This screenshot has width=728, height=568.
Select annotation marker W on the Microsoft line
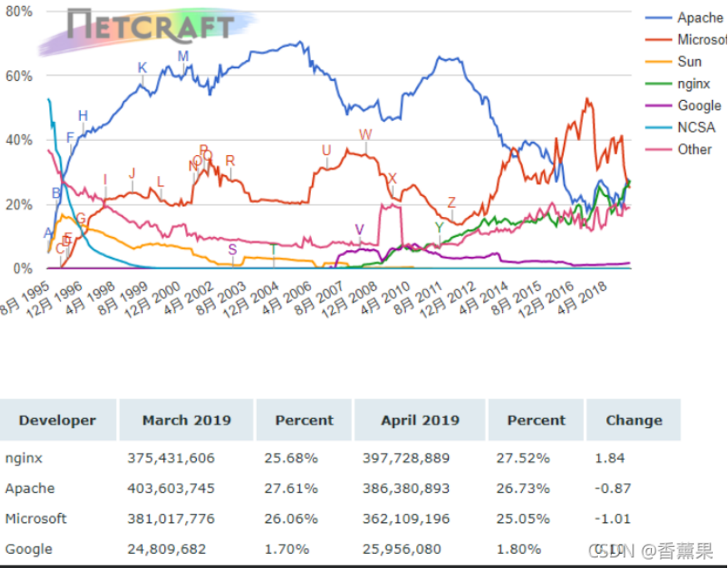click(365, 135)
